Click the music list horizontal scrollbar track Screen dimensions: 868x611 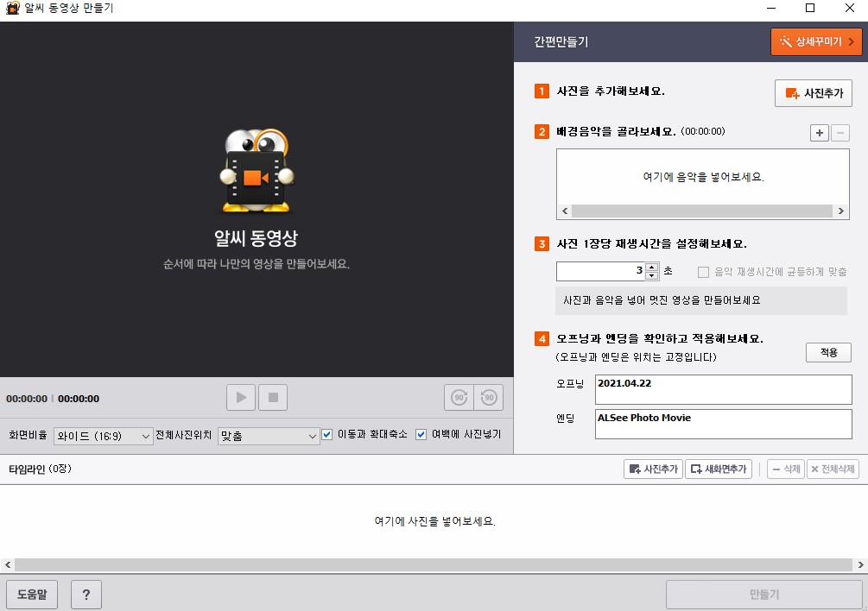[702, 211]
